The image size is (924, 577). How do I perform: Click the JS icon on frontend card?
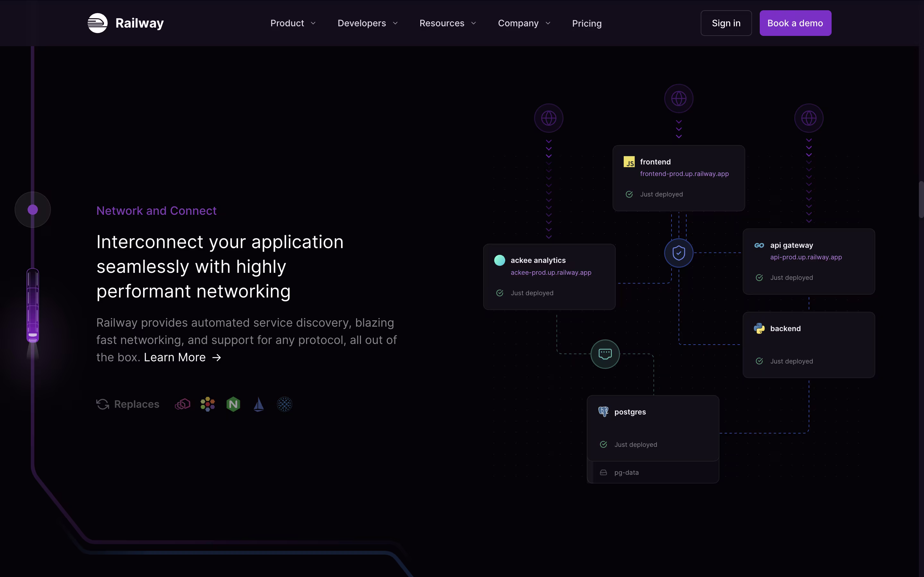(x=629, y=162)
